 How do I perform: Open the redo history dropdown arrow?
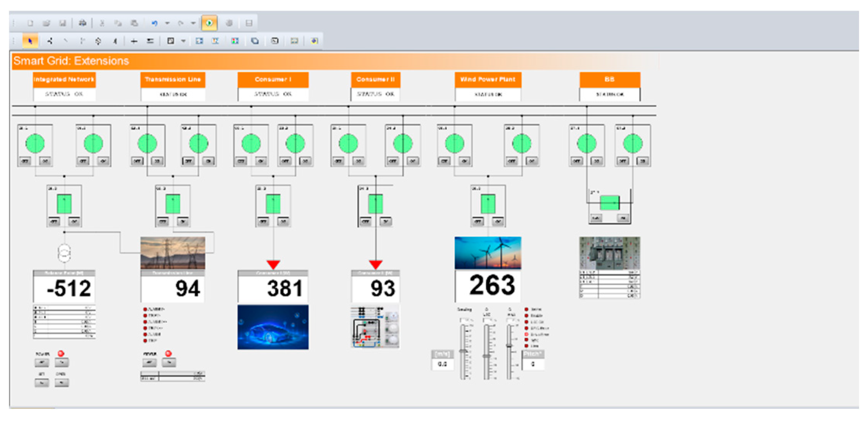click(x=193, y=23)
